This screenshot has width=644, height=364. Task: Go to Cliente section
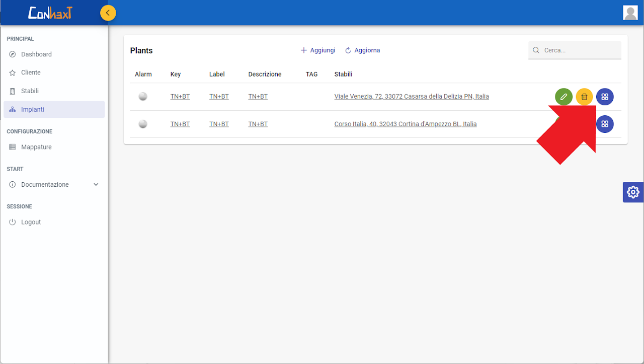tap(31, 72)
